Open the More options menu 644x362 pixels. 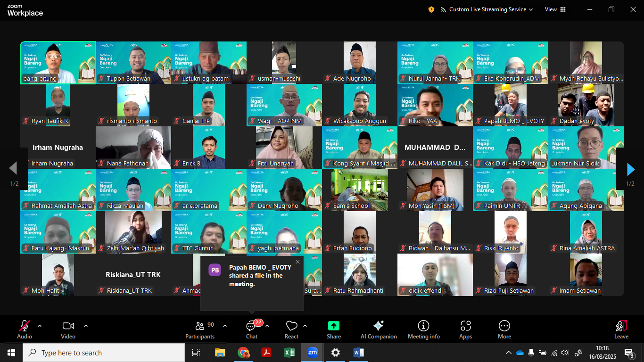[504, 329]
